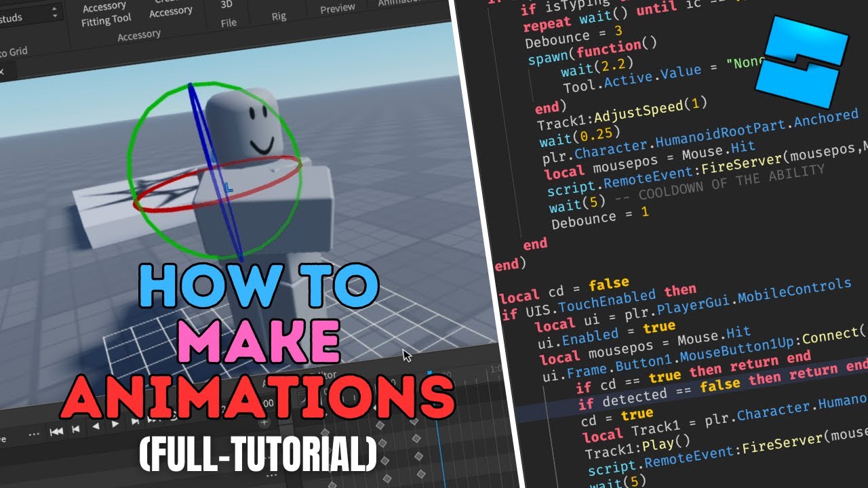Click the 'Track1:Play()' code line
Viewport: 868px width, 488px height.
(x=637, y=448)
